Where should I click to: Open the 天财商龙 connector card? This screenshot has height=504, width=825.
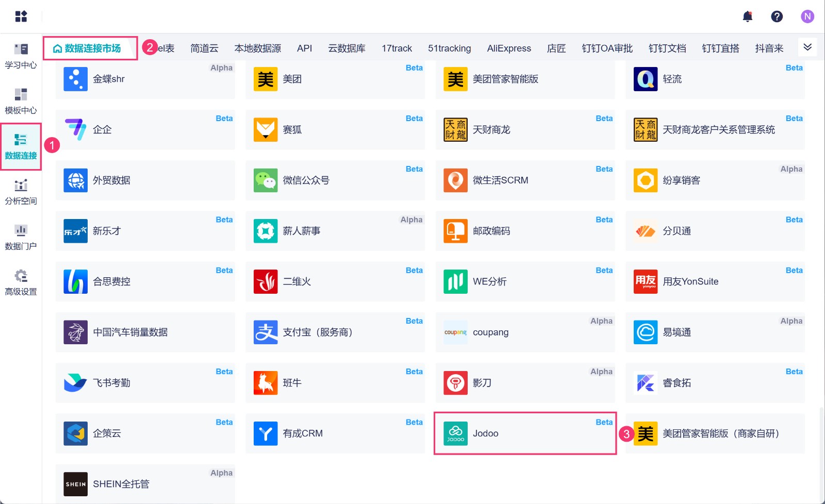click(525, 129)
